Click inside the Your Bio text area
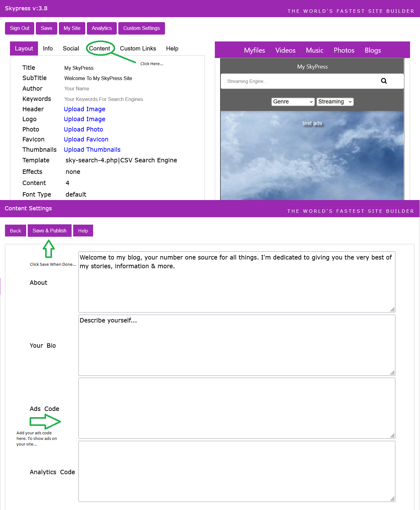Image resolution: width=420 pixels, height=510 pixels. click(237, 345)
